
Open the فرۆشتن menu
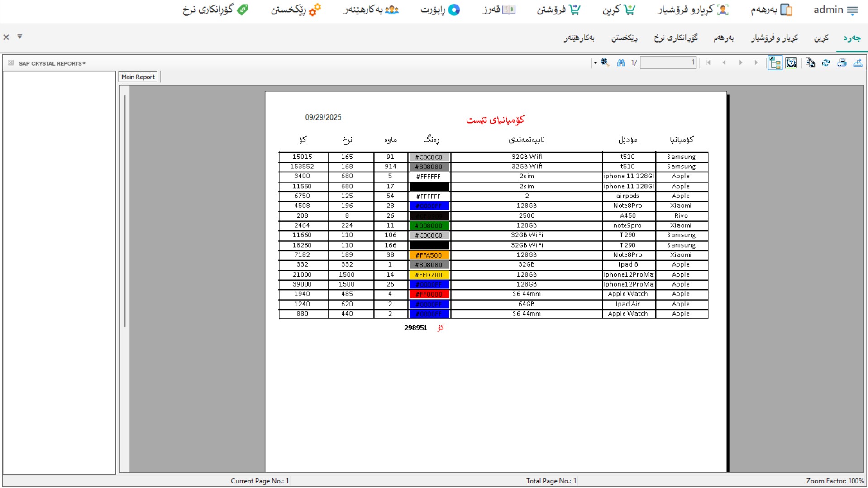coord(558,10)
